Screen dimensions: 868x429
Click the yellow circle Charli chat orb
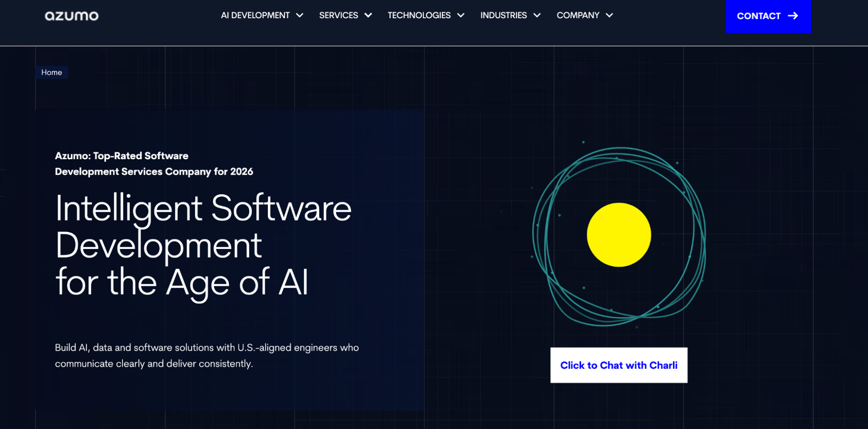point(619,235)
